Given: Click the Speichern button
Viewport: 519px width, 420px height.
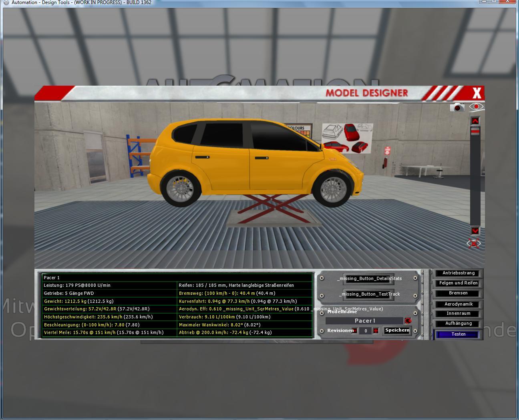Looking at the screenshot, I should click(397, 330).
